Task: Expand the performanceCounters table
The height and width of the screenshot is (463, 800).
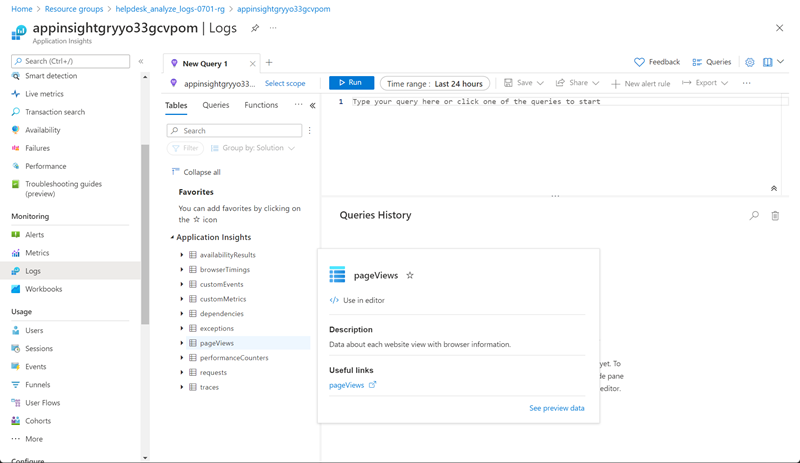Action: (182, 358)
